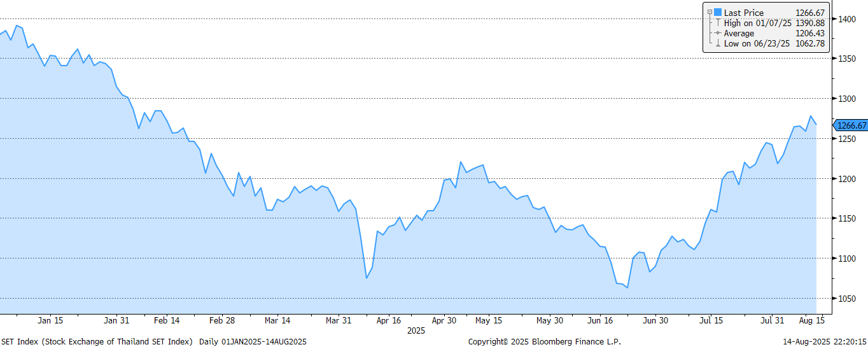This screenshot has width=868, height=347.
Task: Collapse the Last Price legend tree
Action: tap(709, 13)
